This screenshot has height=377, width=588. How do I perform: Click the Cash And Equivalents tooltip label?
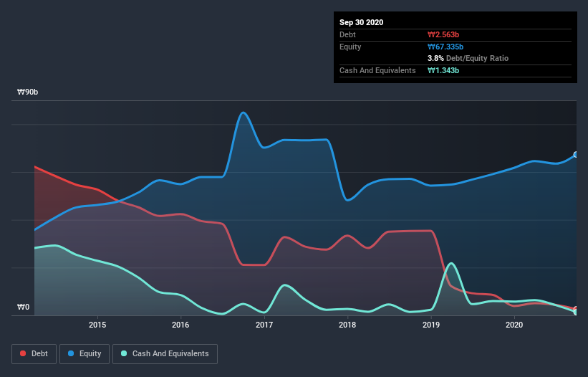tap(377, 70)
